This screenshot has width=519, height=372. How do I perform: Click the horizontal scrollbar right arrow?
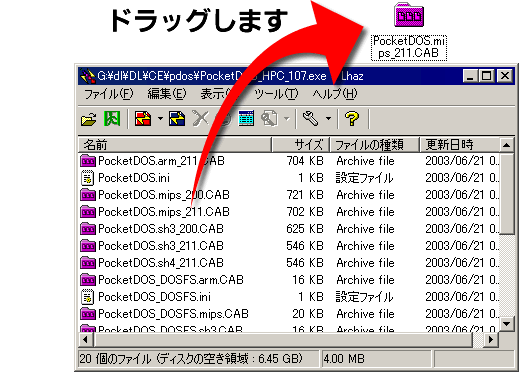pos(491,340)
